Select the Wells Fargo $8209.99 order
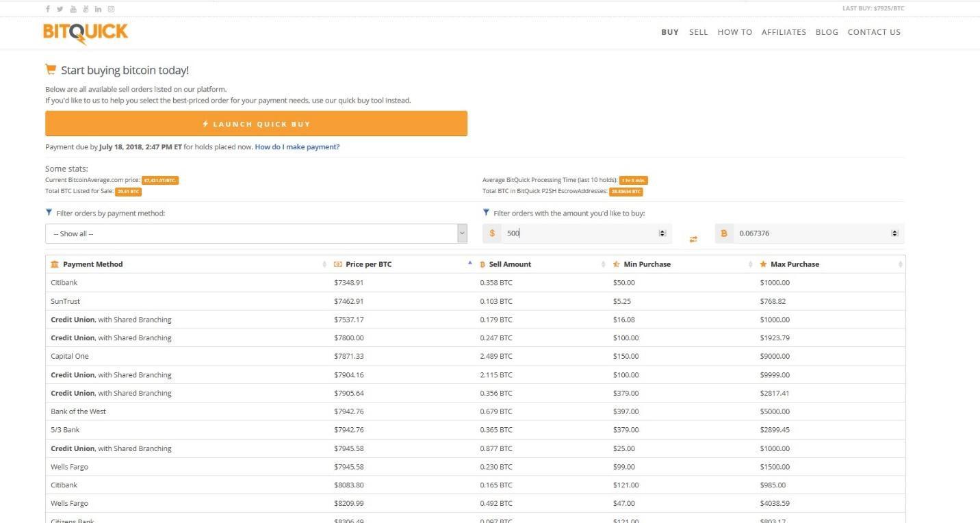This screenshot has width=980, height=523. coord(475,503)
